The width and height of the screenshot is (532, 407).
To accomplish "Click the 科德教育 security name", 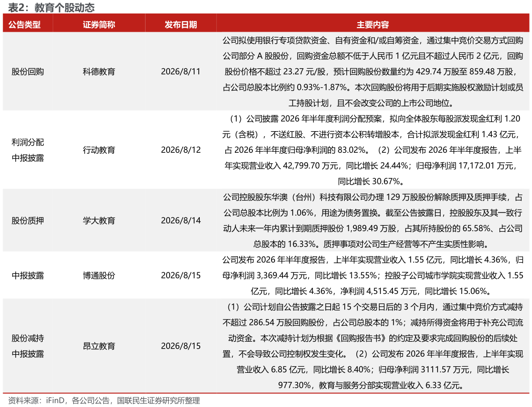I will (99, 72).
